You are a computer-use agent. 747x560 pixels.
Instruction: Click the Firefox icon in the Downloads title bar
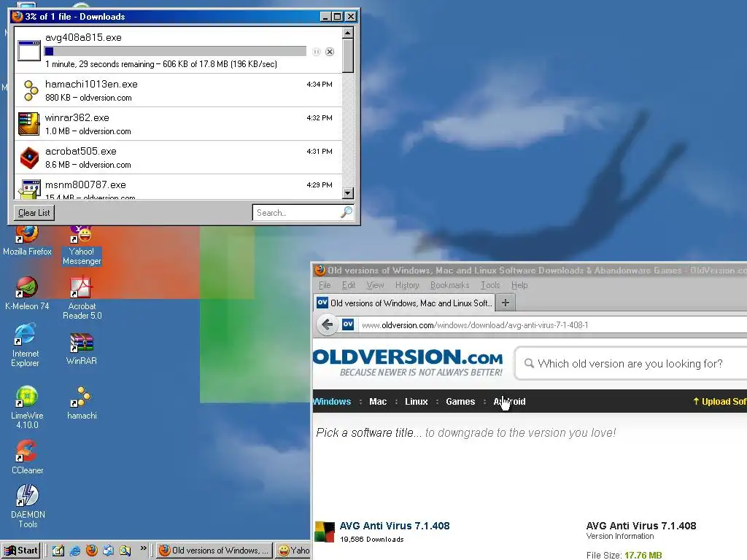click(18, 16)
